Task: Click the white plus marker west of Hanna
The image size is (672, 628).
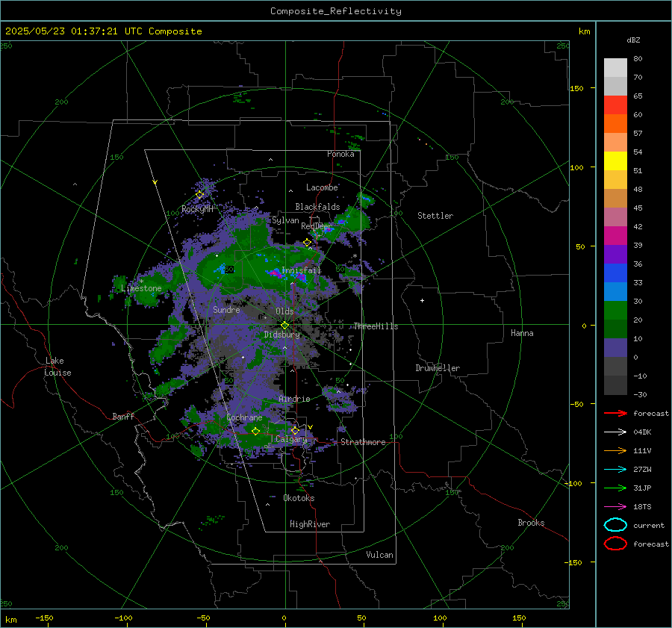Action: 422,300
